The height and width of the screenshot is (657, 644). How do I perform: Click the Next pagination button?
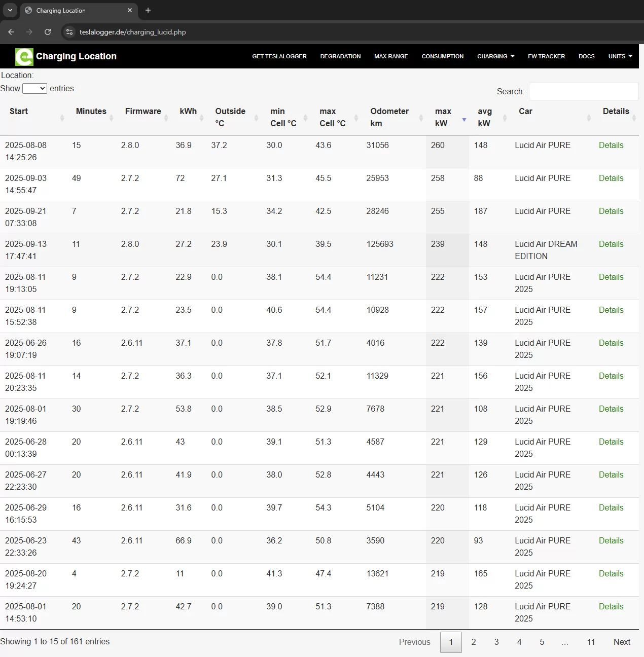[622, 642]
